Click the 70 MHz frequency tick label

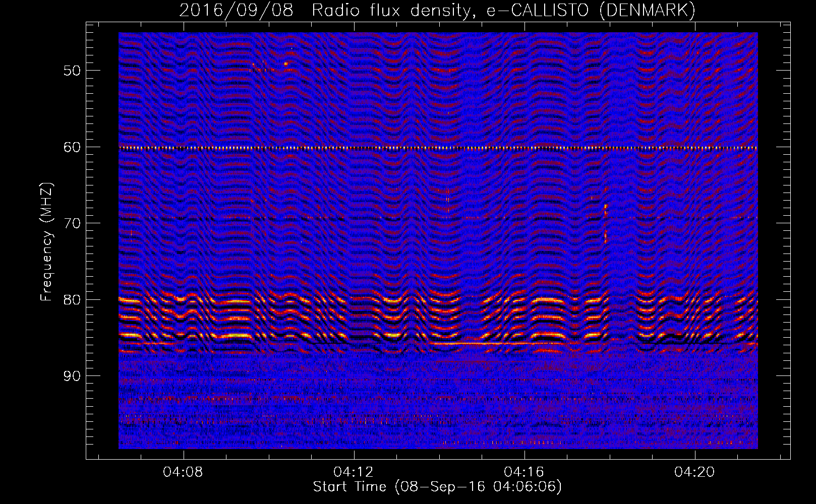tap(72, 223)
